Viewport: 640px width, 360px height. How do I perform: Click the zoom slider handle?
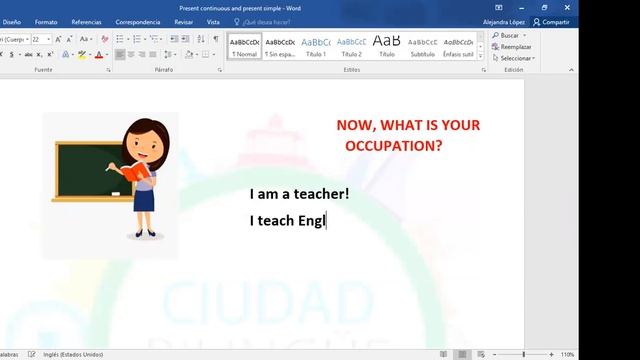524,354
